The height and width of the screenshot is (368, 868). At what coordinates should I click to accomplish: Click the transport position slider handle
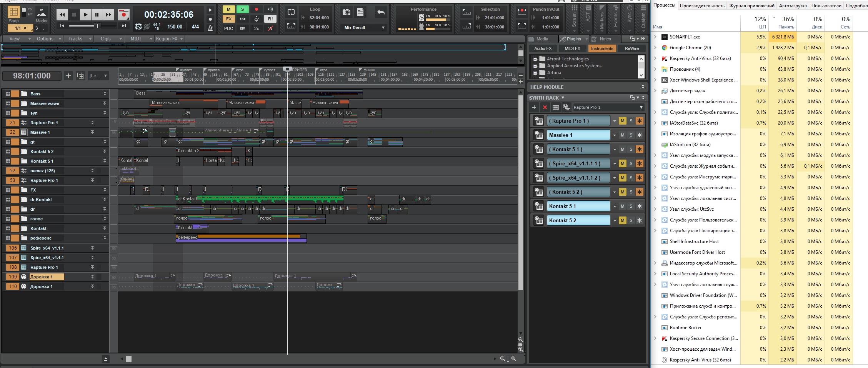click(98, 26)
